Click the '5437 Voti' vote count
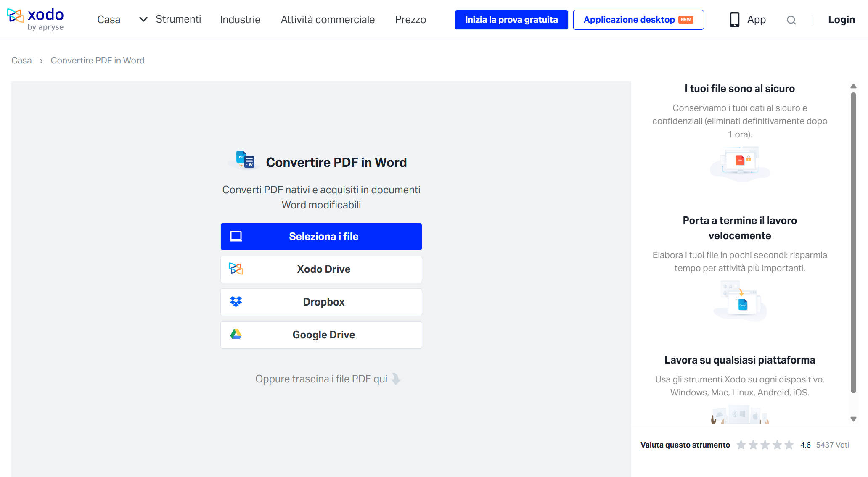Image resolution: width=868 pixels, height=477 pixels. [832, 445]
